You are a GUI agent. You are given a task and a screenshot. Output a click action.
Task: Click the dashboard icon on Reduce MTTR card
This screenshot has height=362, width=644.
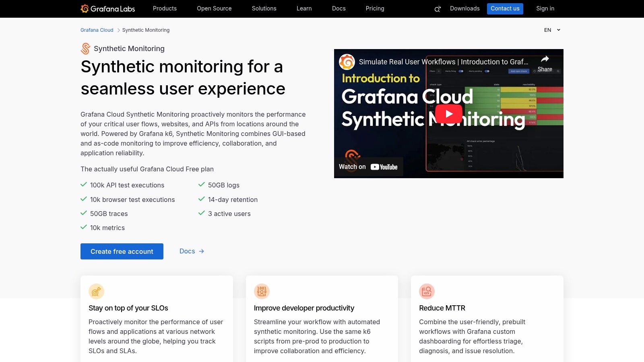(427, 291)
